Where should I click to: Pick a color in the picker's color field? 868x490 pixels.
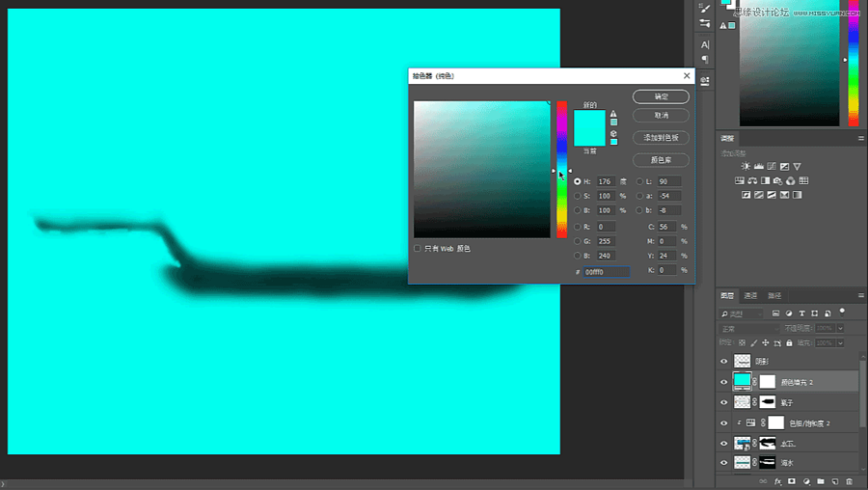click(482, 170)
